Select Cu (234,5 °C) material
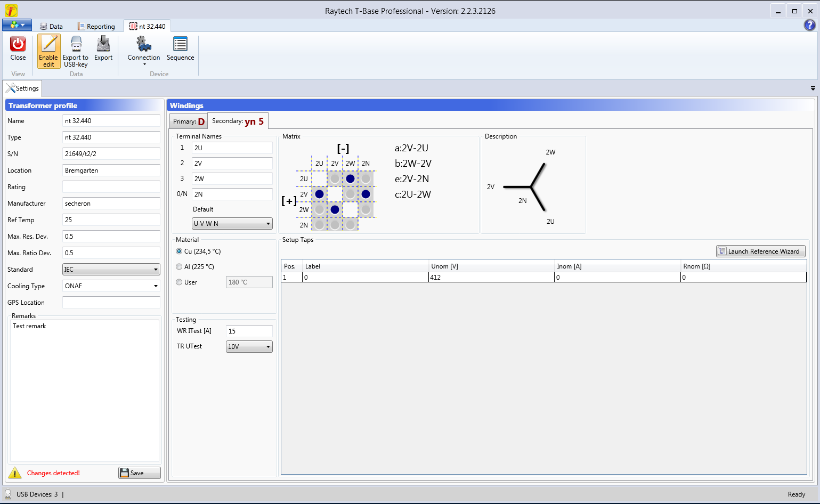The image size is (820, 504). tap(198, 251)
